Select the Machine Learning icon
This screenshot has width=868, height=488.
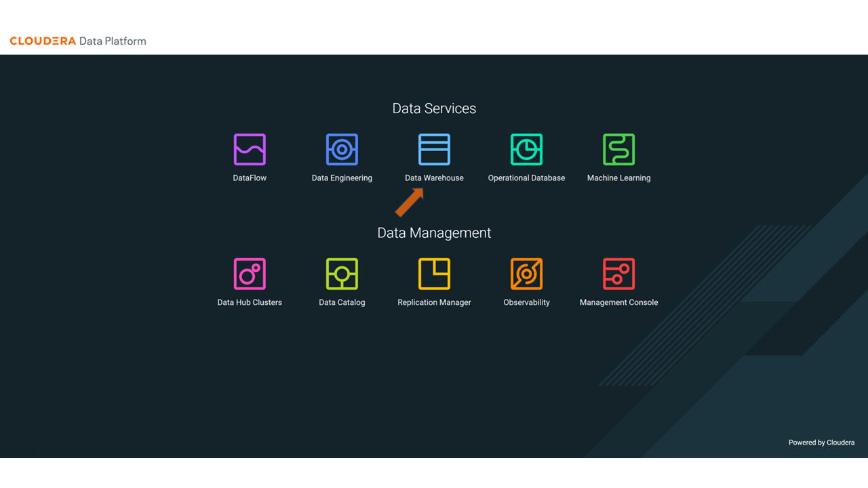[x=618, y=149]
